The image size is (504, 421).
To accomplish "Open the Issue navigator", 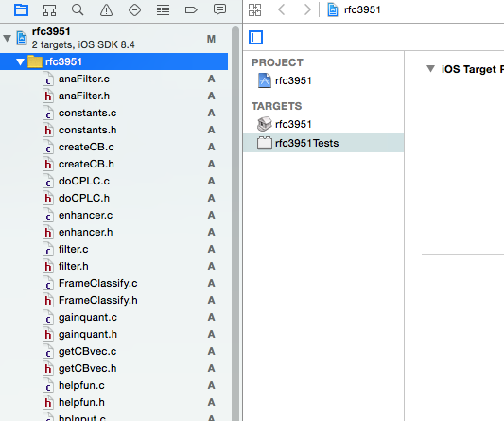I will [106, 10].
